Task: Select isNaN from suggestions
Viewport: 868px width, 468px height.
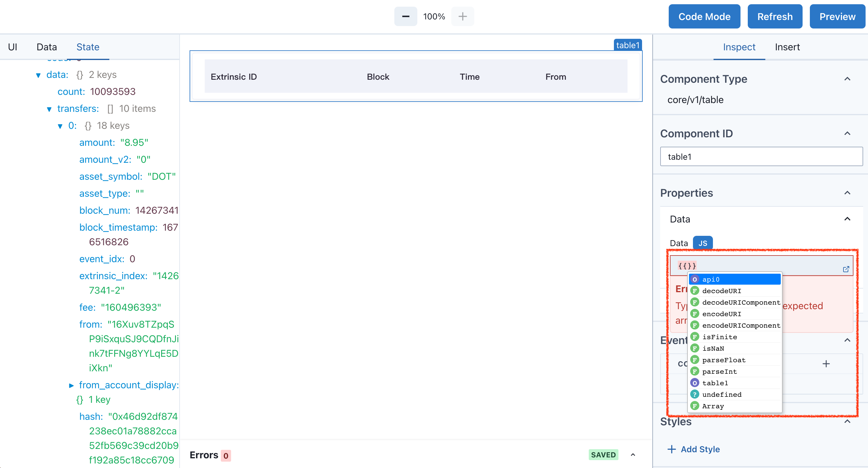Action: 734,348
